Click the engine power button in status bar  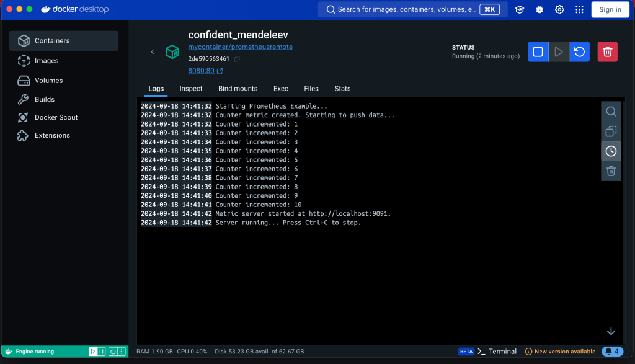tap(113, 352)
